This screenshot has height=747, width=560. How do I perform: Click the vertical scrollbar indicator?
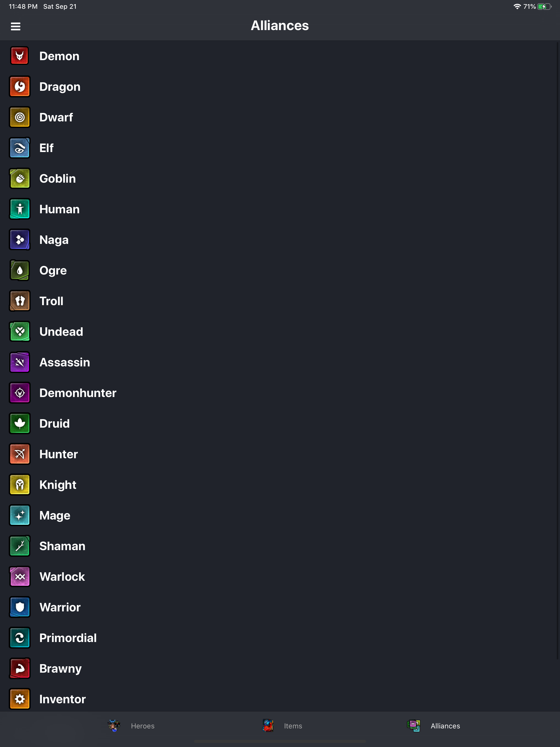click(x=558, y=350)
